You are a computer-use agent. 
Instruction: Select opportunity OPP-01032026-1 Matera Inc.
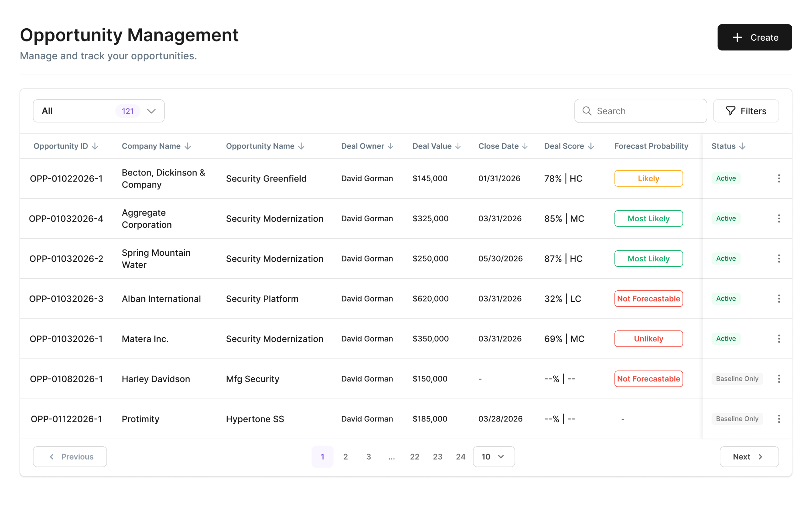(66, 339)
